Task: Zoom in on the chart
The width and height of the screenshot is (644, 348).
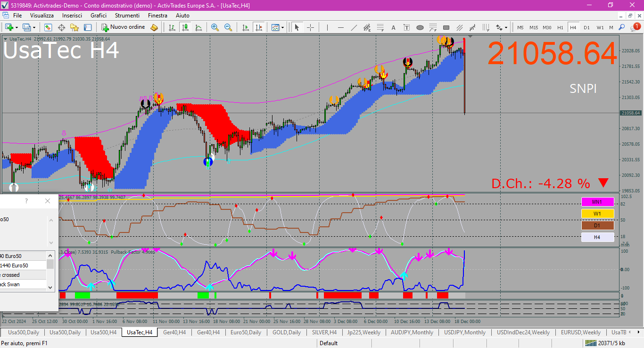Action: pos(215,27)
